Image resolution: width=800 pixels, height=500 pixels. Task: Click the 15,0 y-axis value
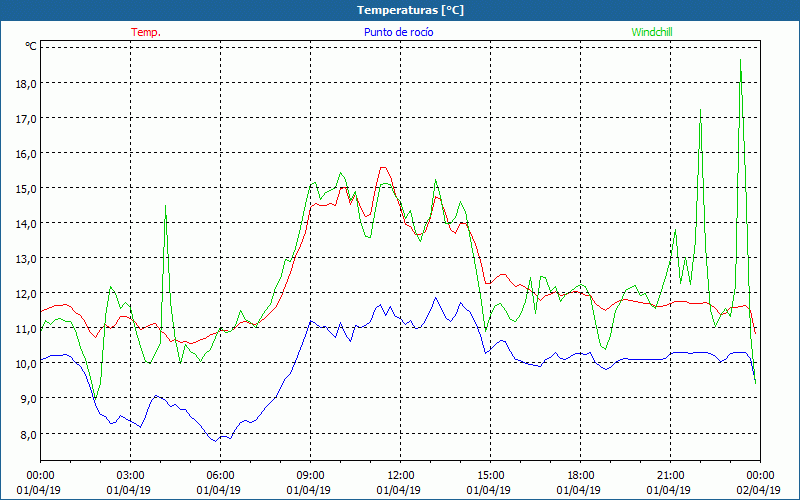coord(26,189)
